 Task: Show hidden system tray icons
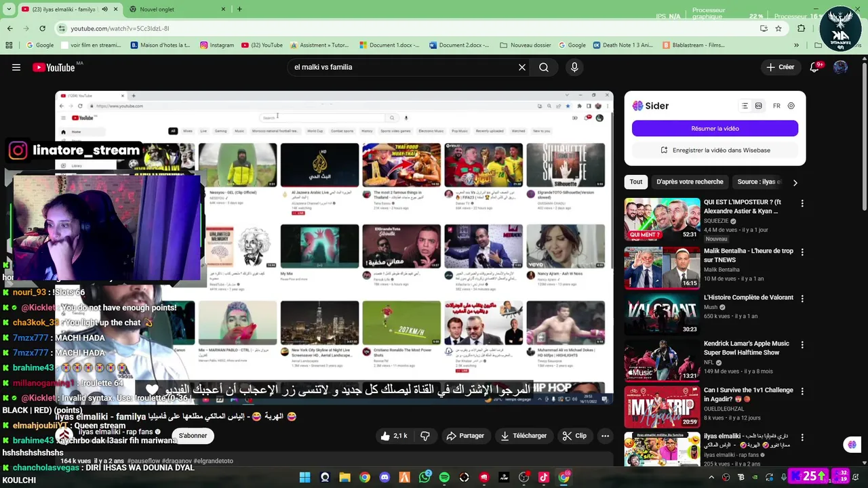coord(711,478)
